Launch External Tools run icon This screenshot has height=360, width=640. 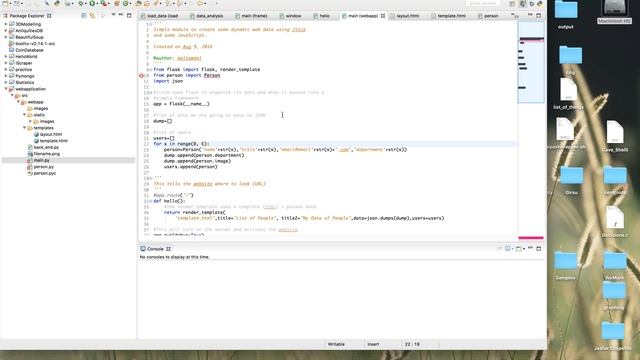104,3
